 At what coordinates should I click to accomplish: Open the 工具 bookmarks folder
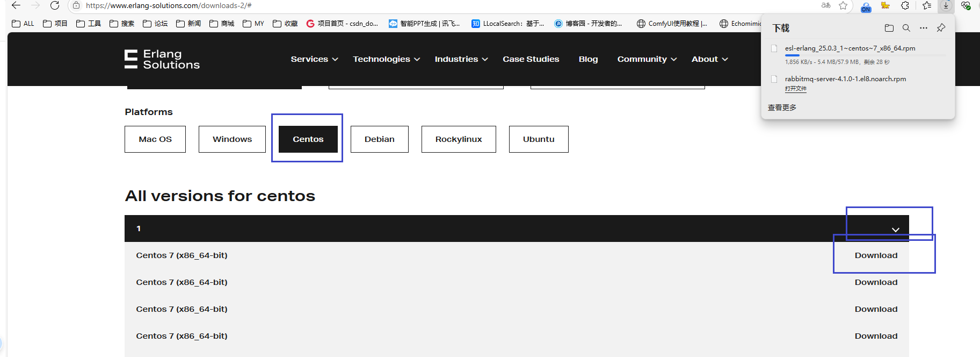click(89, 24)
